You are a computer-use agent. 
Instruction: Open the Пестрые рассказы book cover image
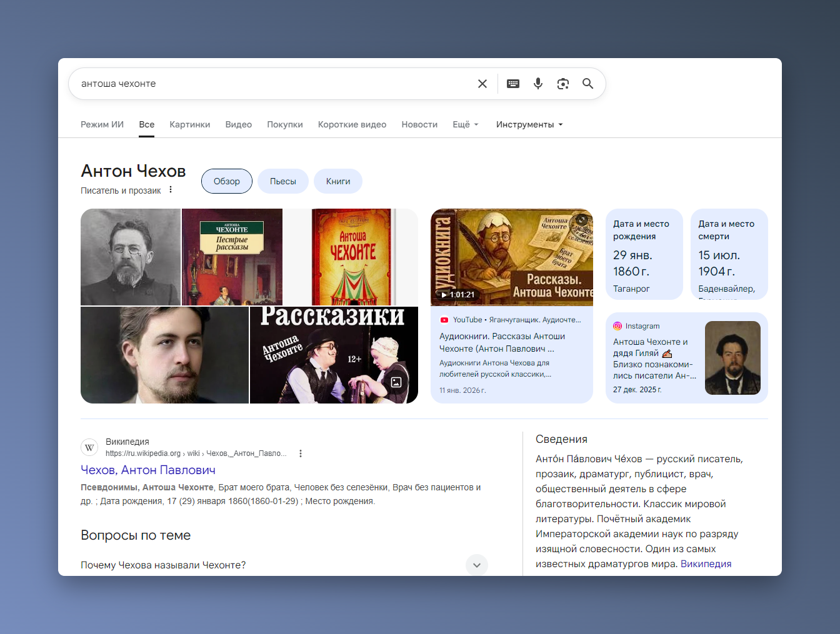click(x=232, y=257)
